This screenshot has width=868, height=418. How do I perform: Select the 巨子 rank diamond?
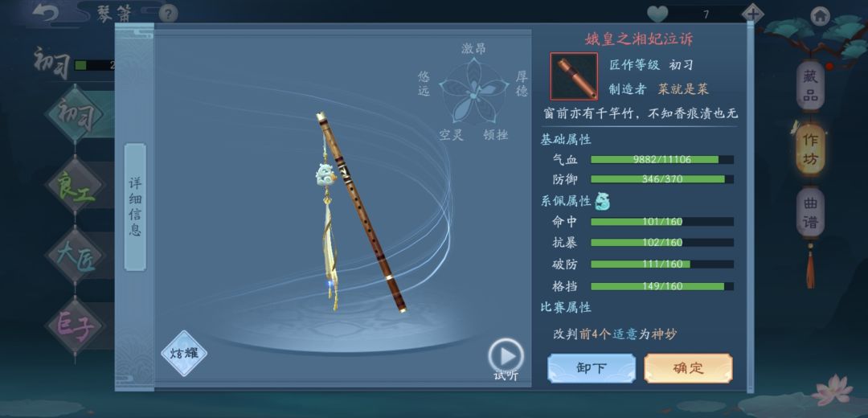point(75,326)
